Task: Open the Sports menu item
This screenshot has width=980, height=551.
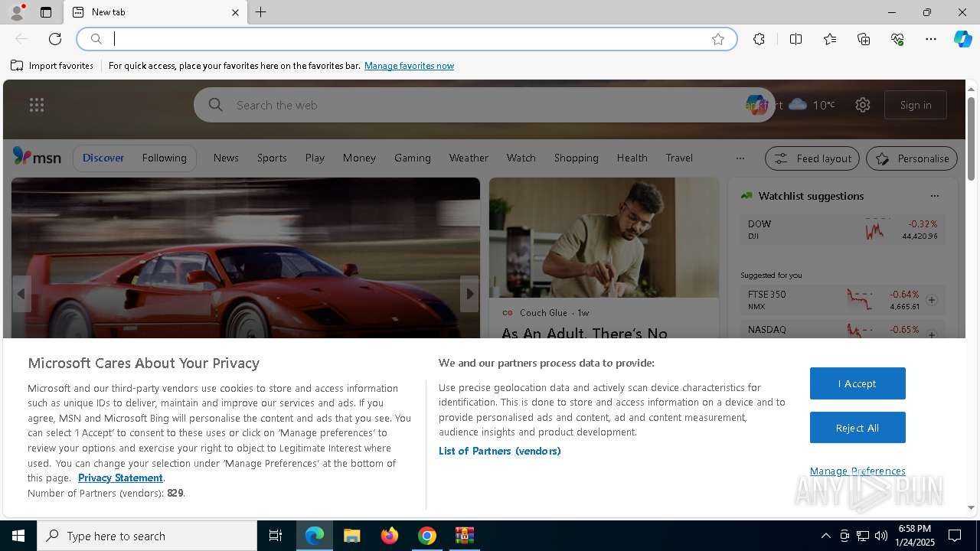Action: 272,158
